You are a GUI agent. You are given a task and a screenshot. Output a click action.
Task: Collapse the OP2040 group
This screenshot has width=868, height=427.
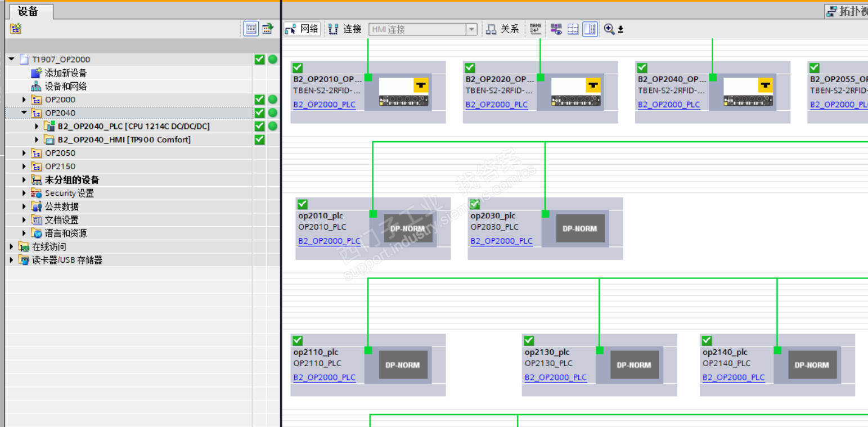pos(24,113)
